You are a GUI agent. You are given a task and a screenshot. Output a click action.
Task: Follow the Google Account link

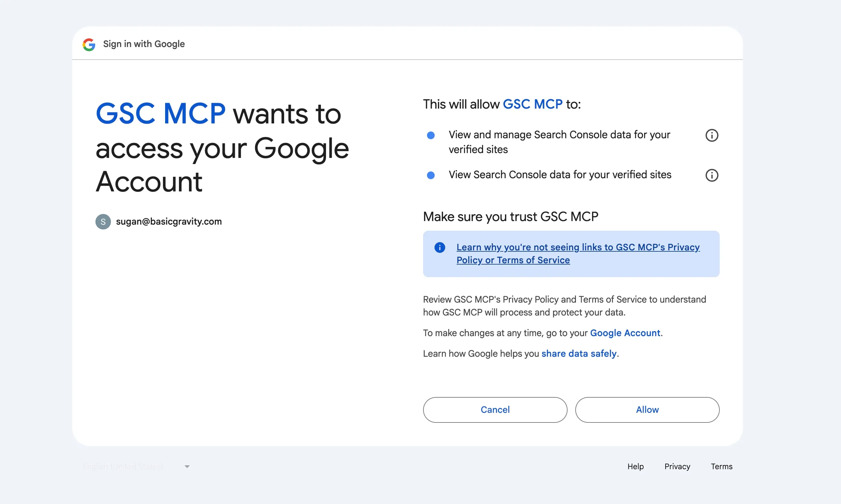coord(625,333)
